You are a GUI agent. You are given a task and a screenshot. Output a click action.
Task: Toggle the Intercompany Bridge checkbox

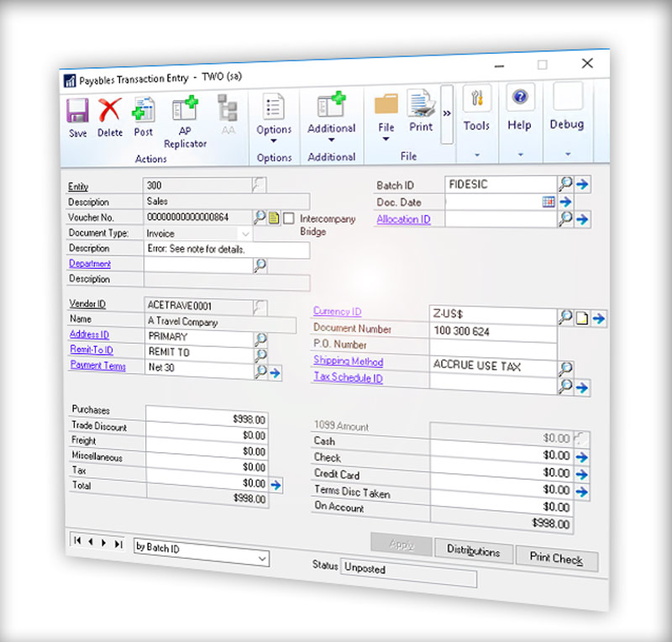[289, 218]
